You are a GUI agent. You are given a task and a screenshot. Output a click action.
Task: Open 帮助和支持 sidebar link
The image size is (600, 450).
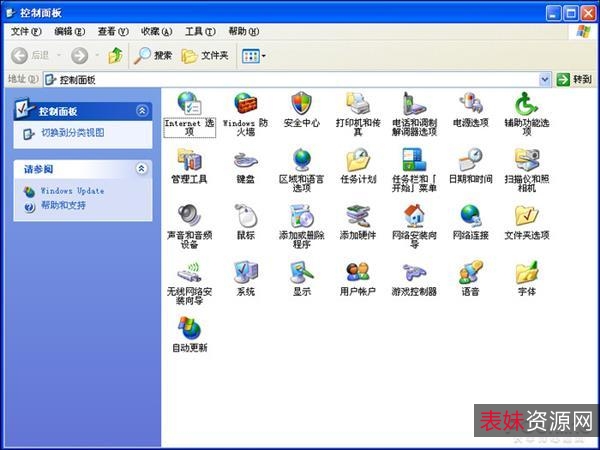(x=63, y=205)
